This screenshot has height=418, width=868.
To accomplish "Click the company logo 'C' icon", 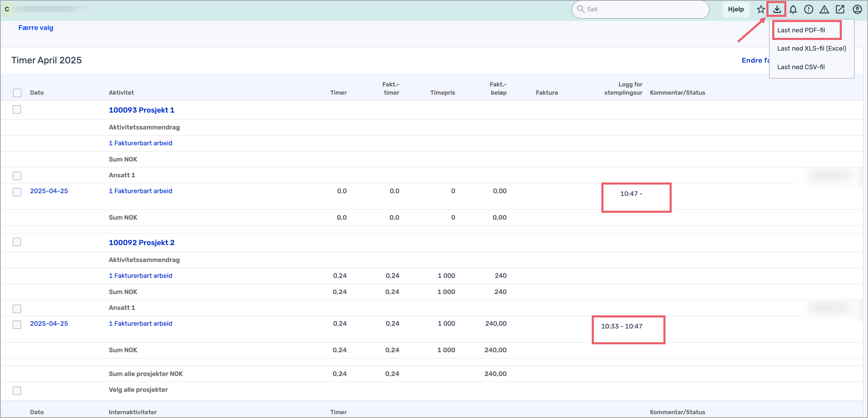I will [7, 9].
